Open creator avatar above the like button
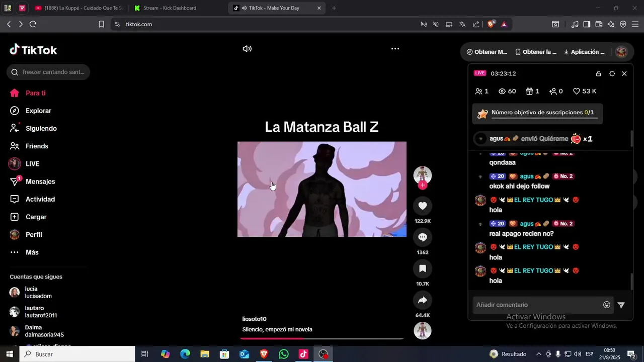644x362 pixels. coord(423,174)
